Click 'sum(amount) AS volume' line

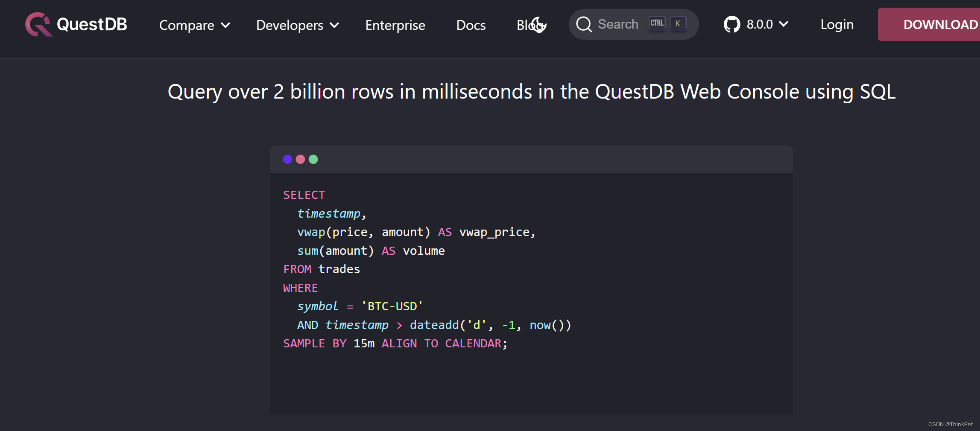click(371, 251)
